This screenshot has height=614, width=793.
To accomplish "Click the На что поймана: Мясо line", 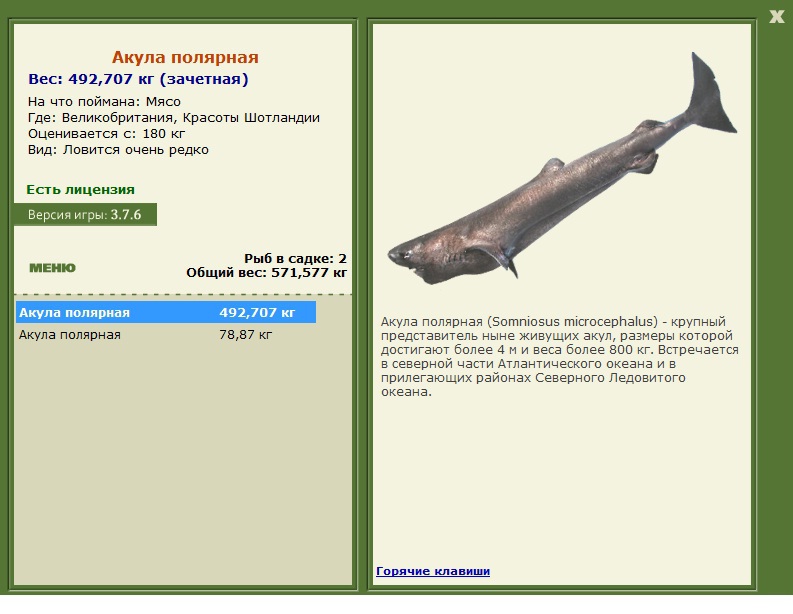I will pyautogui.click(x=104, y=102).
